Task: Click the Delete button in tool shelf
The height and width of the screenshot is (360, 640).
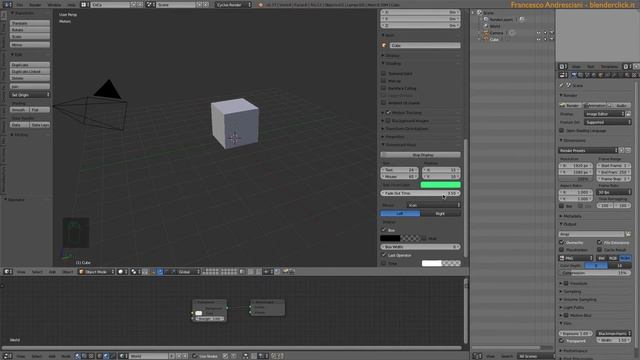Action: click(30, 78)
